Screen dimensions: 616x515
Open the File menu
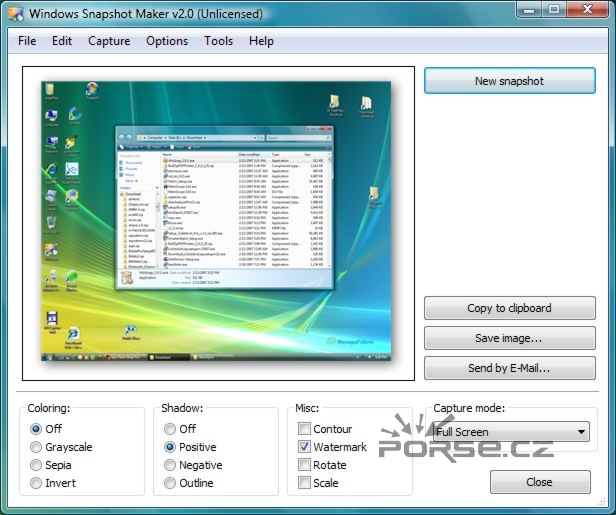[x=27, y=41]
